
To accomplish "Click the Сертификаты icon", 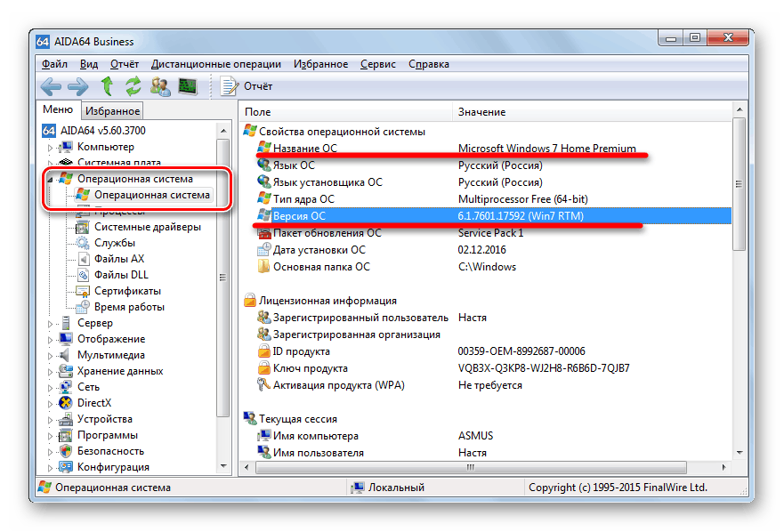I will click(x=83, y=291).
